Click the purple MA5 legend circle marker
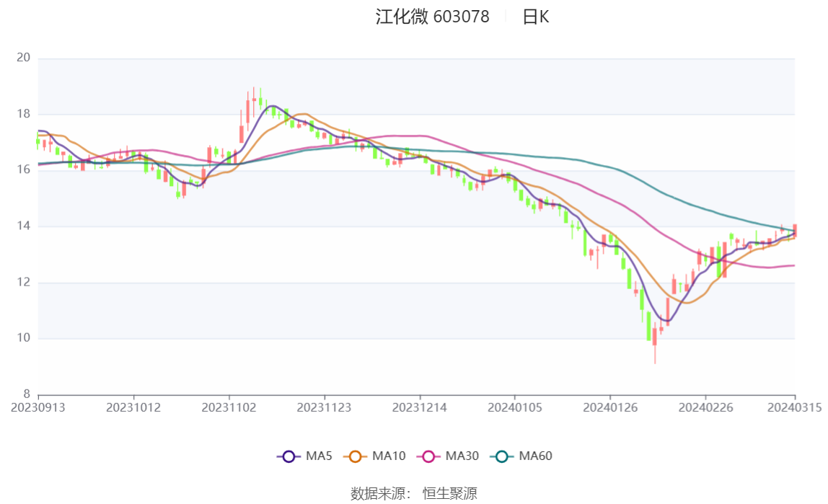 coord(289,456)
